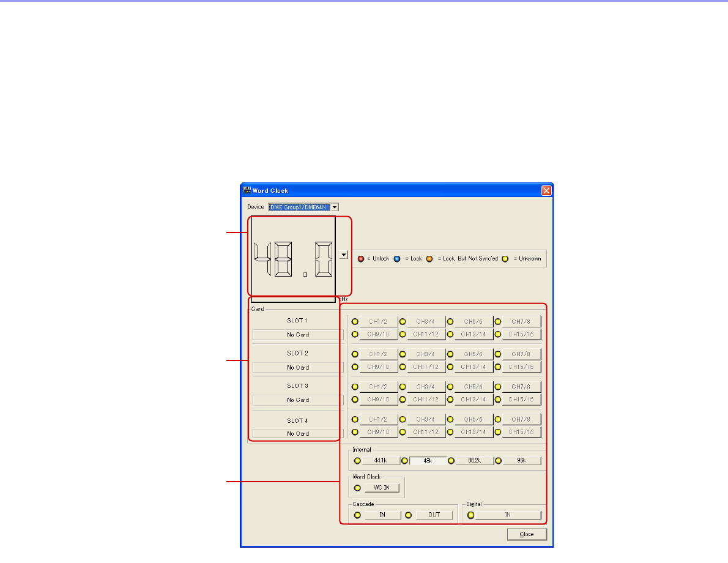The image size is (728, 563).
Task: Select Slot 3 CH1/2 clock source button
Action: pos(379,387)
